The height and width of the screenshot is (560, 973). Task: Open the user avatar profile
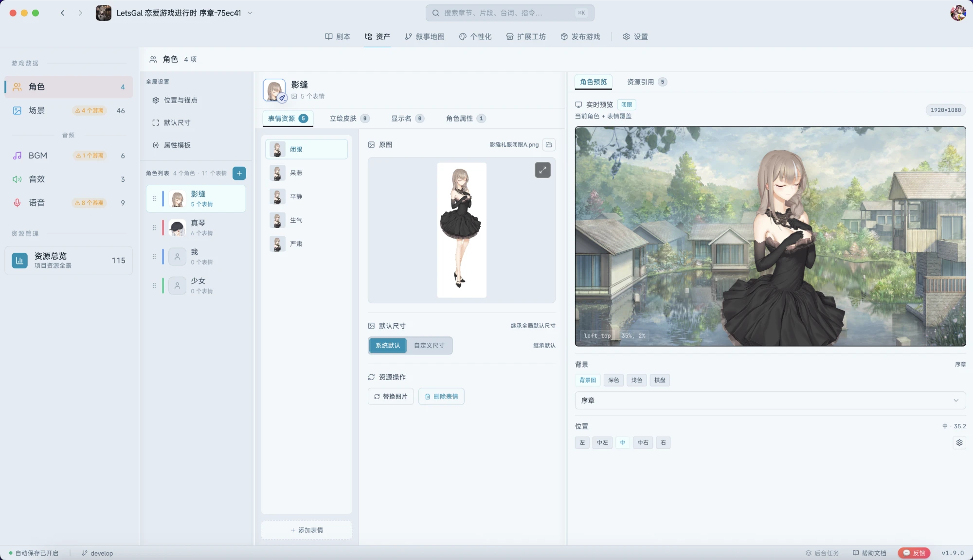[958, 13]
